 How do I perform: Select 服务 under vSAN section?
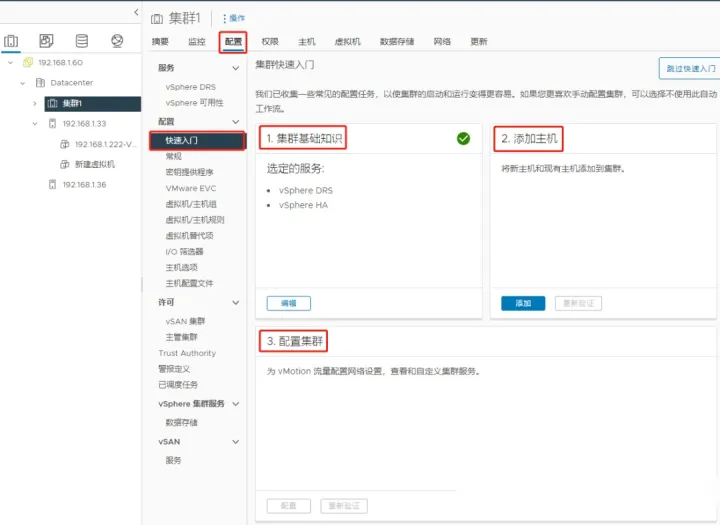pos(173,460)
